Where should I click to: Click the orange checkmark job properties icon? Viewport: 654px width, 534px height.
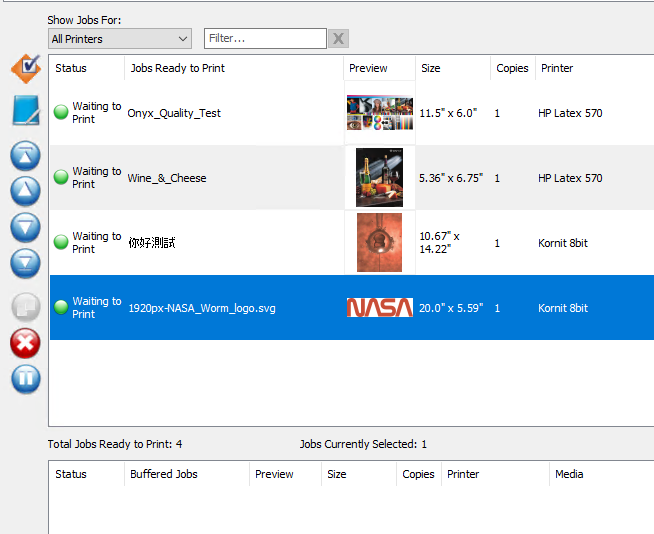click(x=25, y=69)
